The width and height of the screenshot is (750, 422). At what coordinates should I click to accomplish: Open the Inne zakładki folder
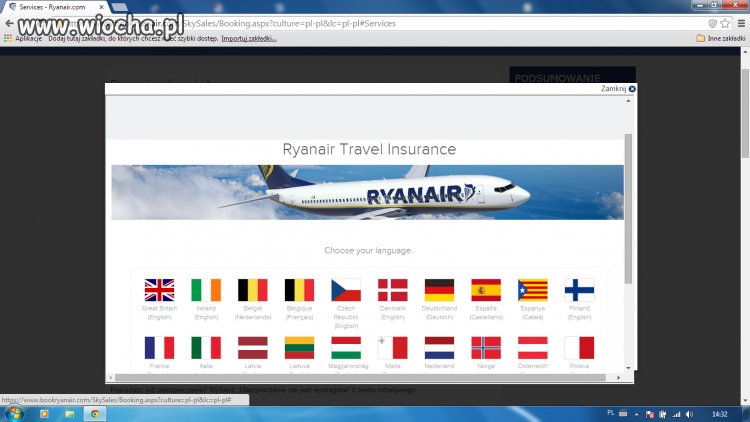[x=721, y=38]
